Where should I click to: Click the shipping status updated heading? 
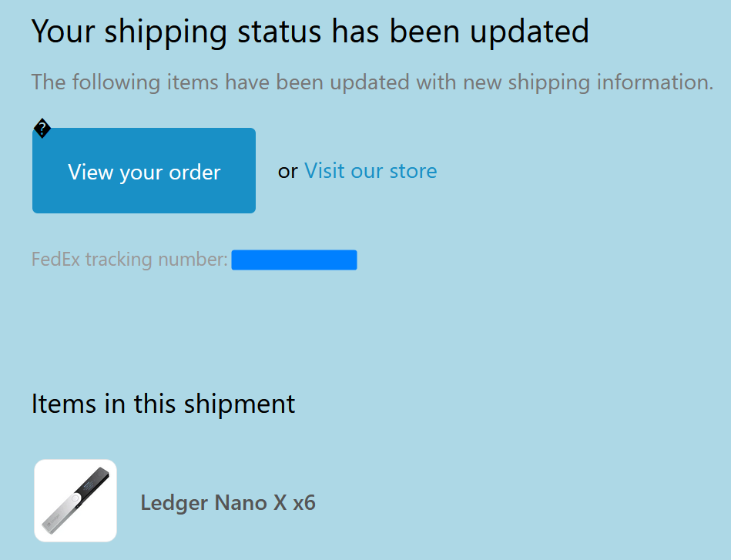click(310, 32)
